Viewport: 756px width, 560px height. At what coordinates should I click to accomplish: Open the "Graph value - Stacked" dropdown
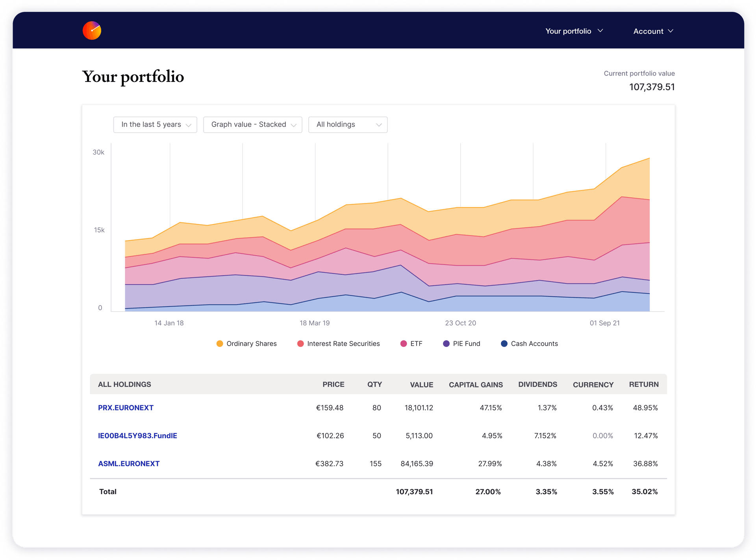coord(252,125)
